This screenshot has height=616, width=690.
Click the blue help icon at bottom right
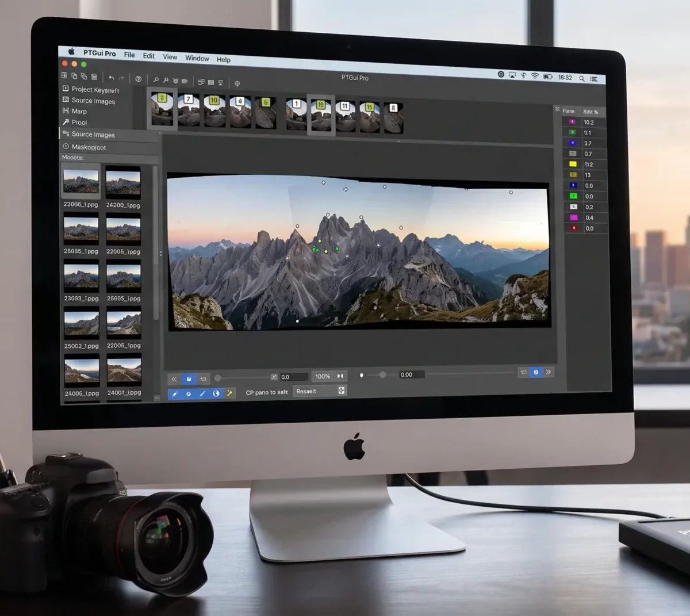[x=536, y=372]
